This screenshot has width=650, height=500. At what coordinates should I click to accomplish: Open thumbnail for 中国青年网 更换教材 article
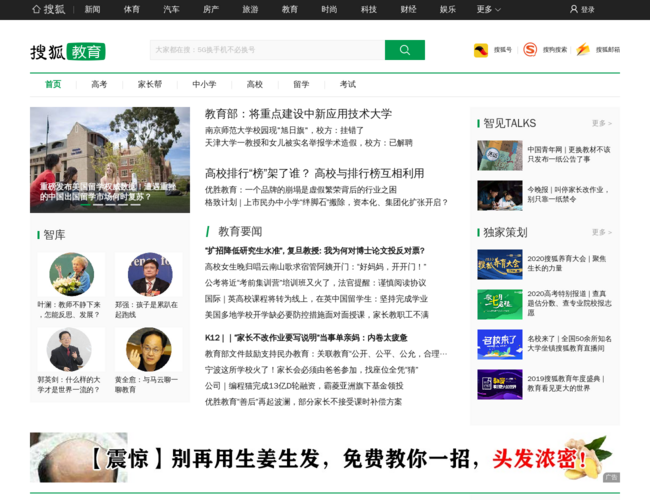point(500,155)
